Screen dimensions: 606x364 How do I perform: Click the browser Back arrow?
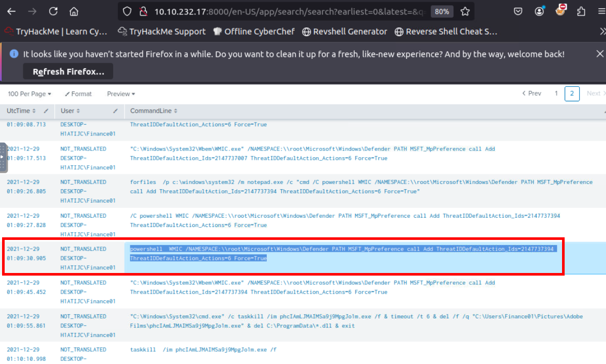point(11,11)
